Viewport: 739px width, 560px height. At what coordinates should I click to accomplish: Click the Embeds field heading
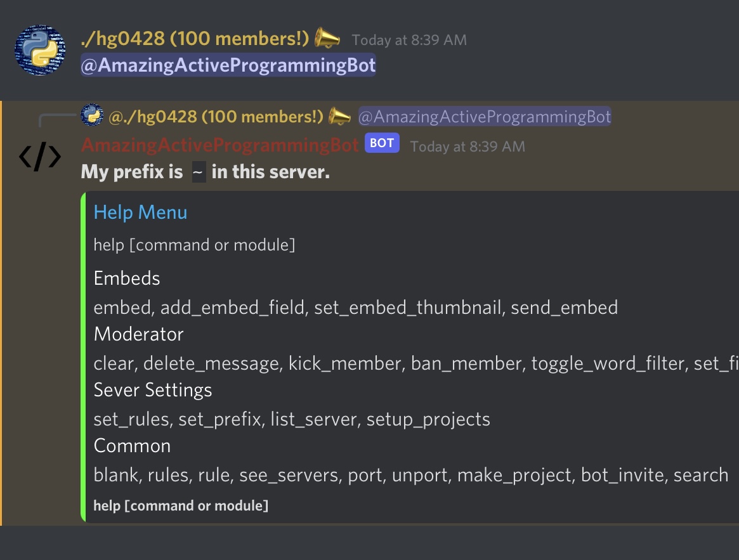[127, 278]
